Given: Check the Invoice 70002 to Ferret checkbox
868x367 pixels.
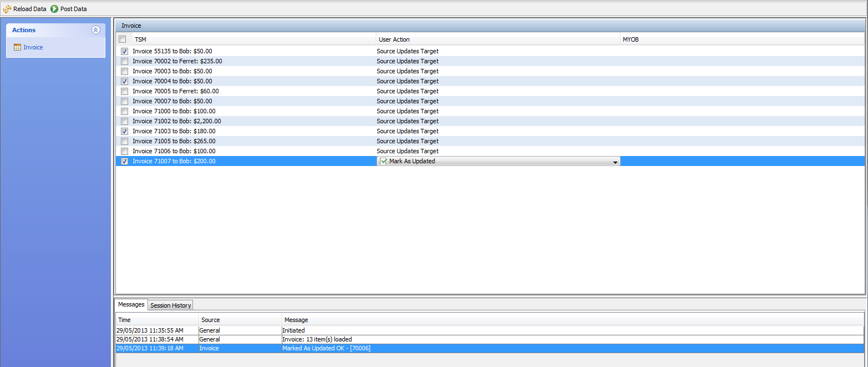Looking at the screenshot, I should point(124,62).
